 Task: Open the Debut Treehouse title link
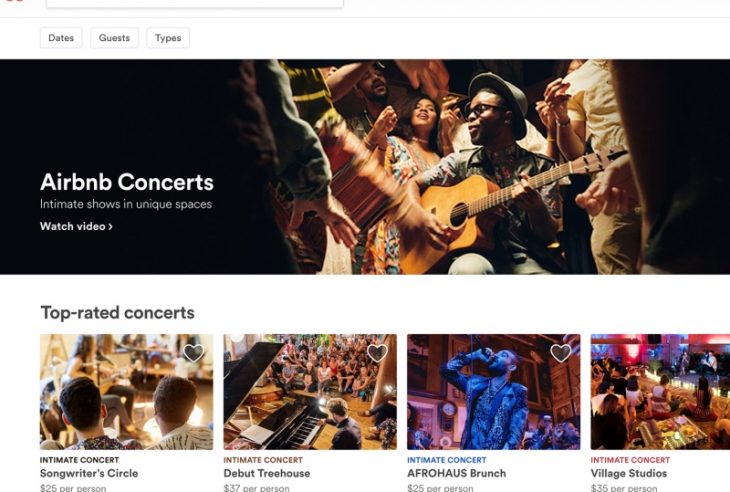[267, 473]
